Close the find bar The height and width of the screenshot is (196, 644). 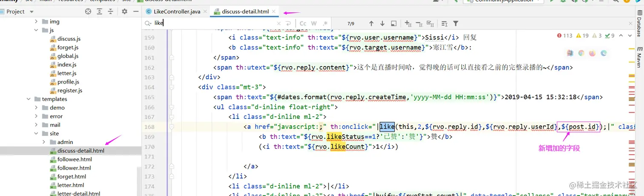pos(630,23)
